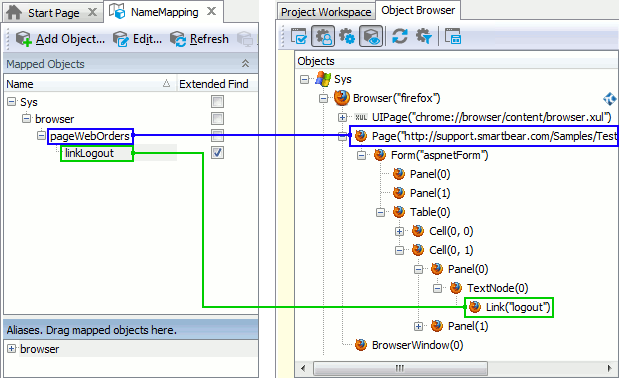Image resolution: width=619 pixels, height=378 pixels.
Task: Open the Project Workspace tab
Action: tap(326, 12)
